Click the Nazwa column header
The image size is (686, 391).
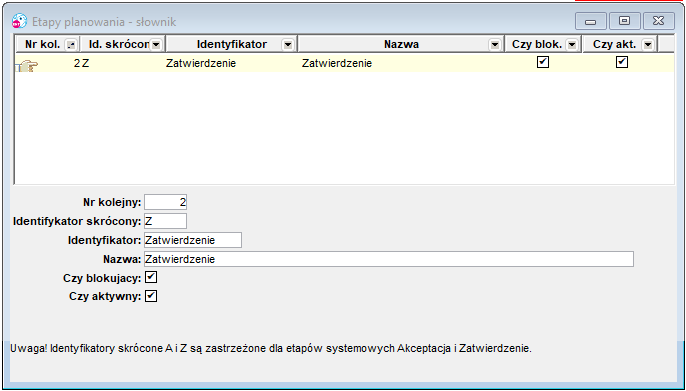(x=401, y=44)
